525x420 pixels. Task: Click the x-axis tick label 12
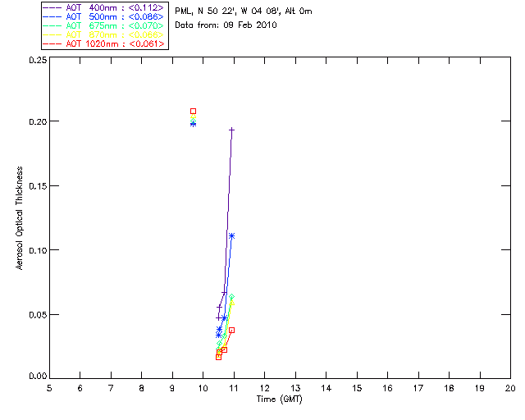tap(265, 388)
